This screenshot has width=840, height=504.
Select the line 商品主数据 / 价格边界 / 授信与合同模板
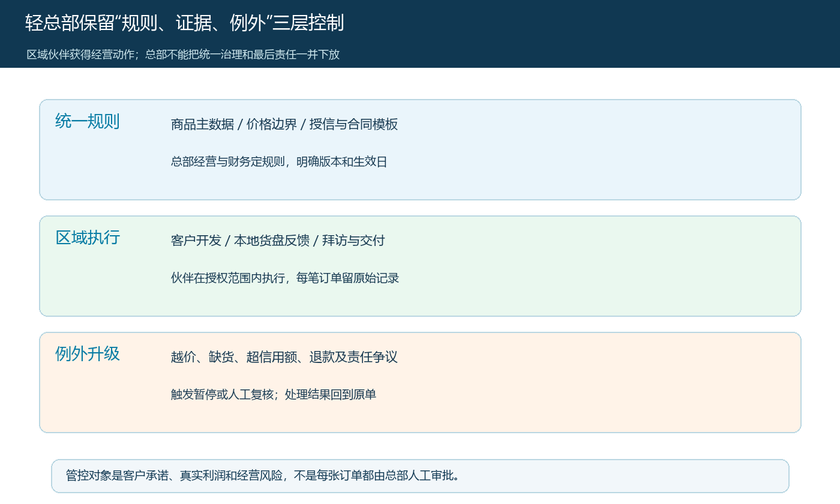tap(284, 125)
